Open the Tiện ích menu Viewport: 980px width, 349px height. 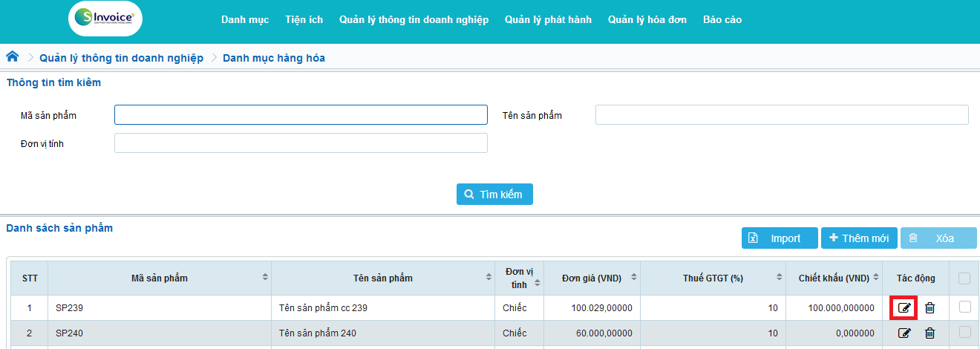point(304,20)
